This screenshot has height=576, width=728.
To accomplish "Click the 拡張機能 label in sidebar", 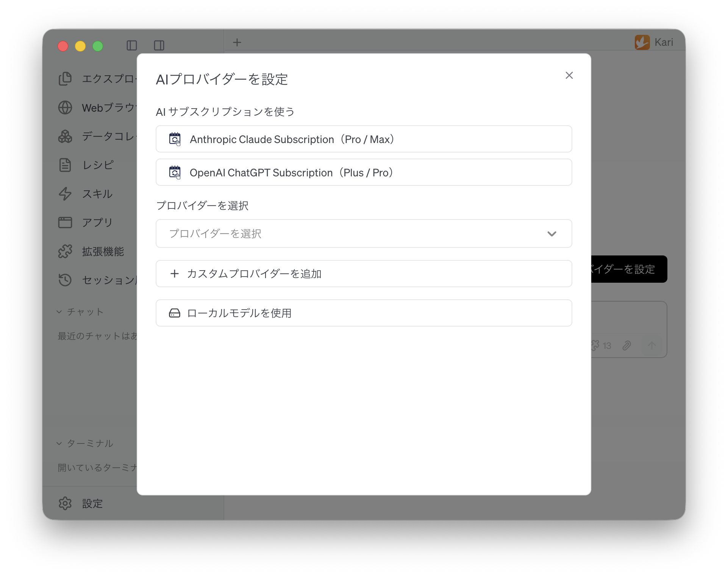I will (103, 251).
